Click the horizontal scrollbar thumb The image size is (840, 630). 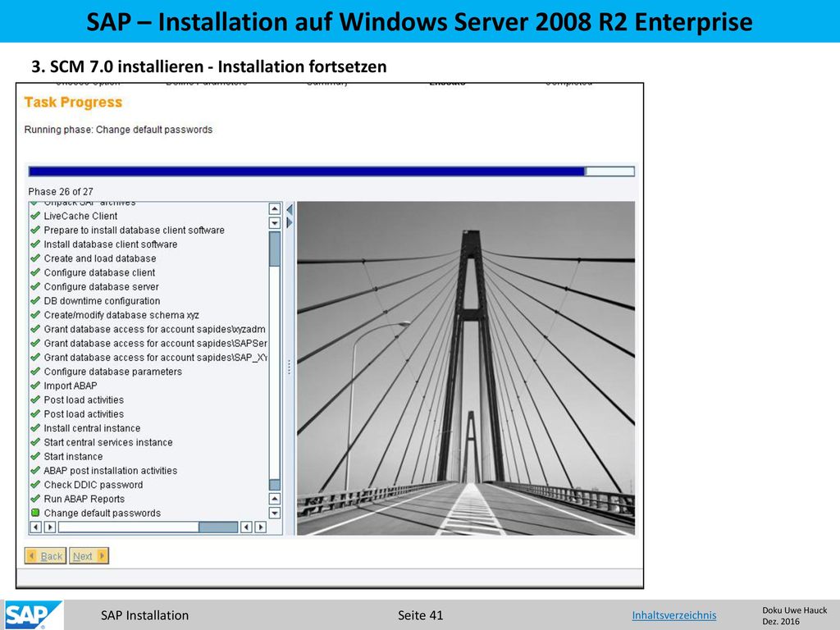218,527
